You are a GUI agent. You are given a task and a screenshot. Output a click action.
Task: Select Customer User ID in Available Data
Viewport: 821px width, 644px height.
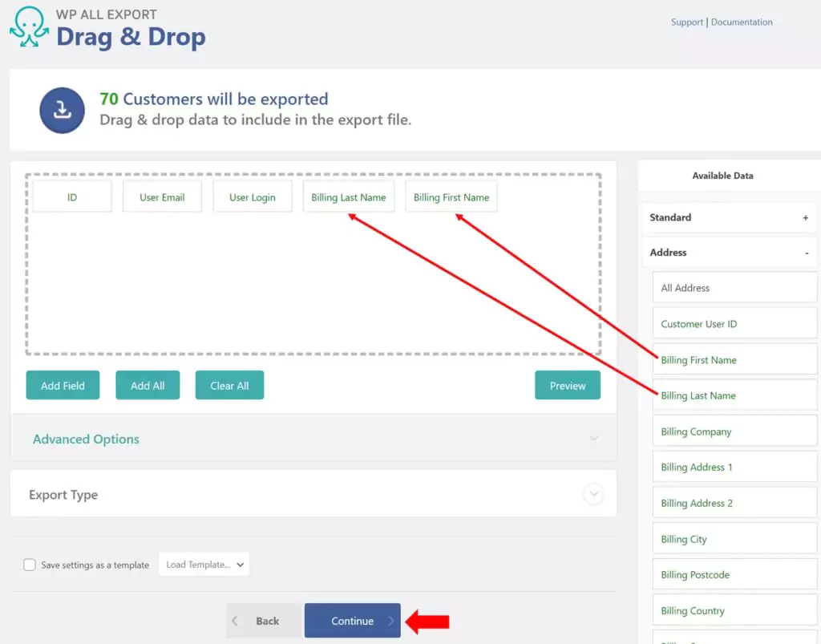(734, 323)
